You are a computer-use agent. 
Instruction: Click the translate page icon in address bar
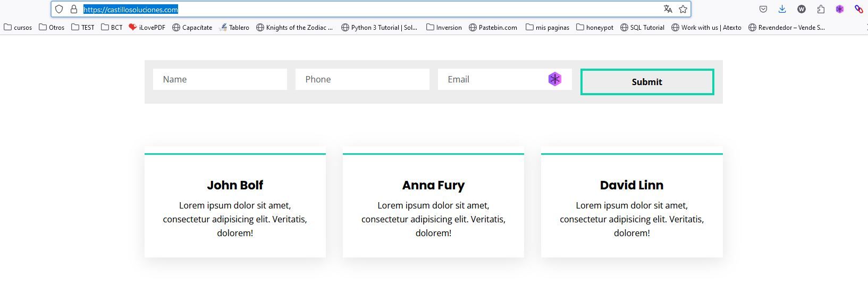pos(668,9)
